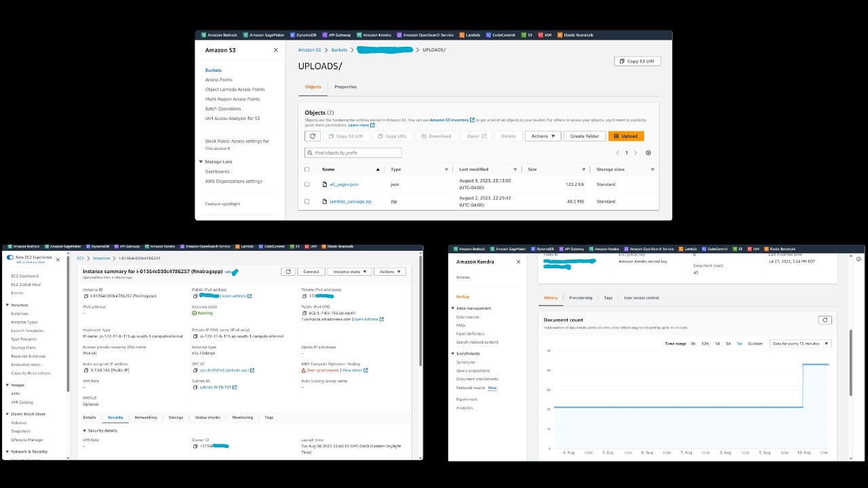The width and height of the screenshot is (868, 488).
Task: Focus the Find objects by prefix field
Action: coord(353,153)
